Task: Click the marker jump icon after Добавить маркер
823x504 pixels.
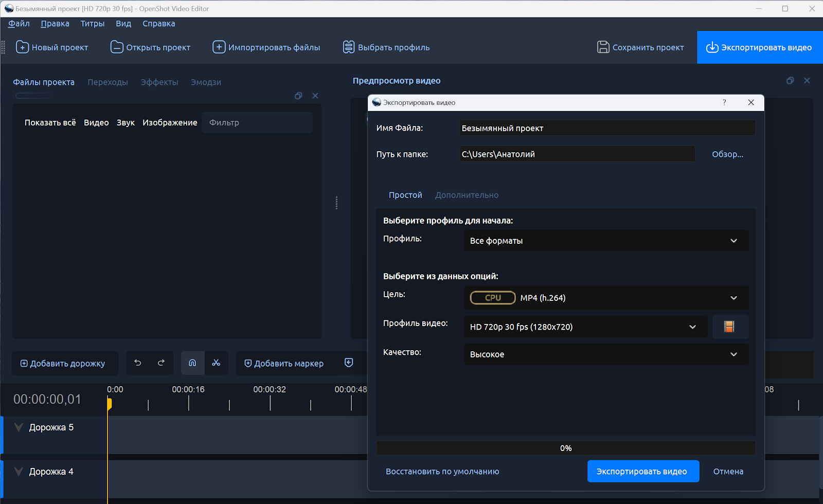Action: pos(349,363)
